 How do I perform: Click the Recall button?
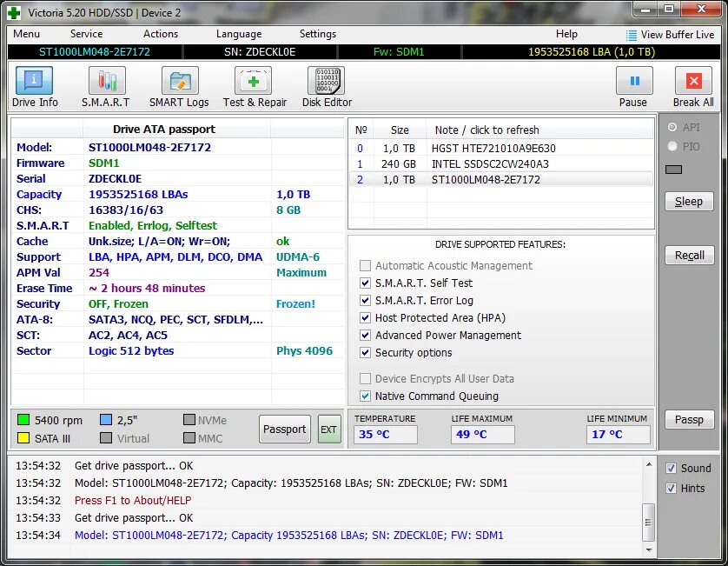pos(690,255)
